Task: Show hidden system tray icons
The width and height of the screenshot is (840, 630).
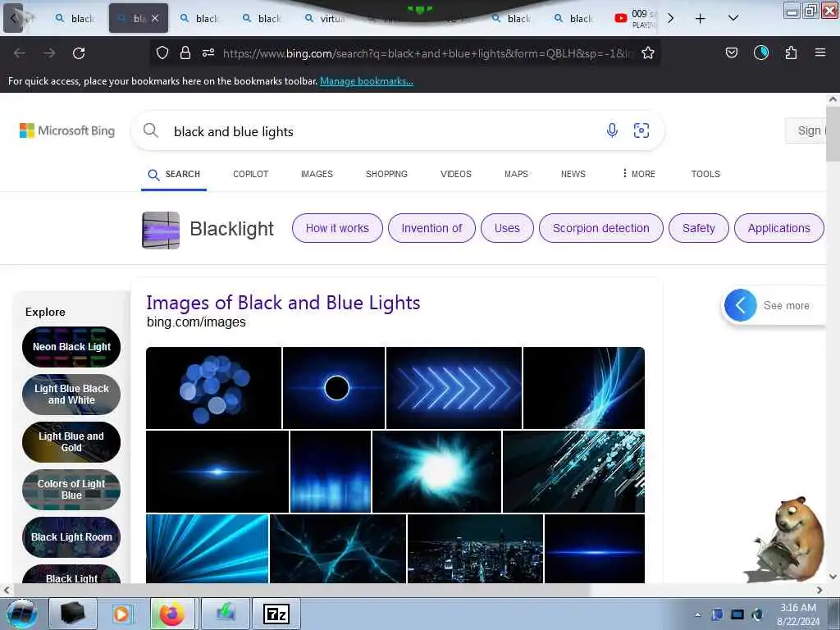Action: point(697,614)
